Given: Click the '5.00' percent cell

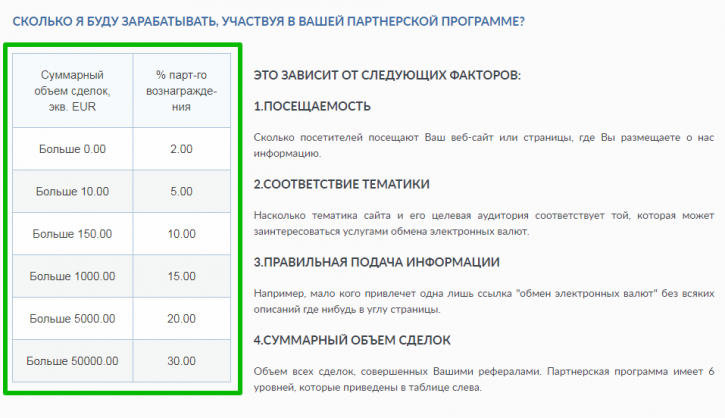Looking at the screenshot, I should pos(182,191).
